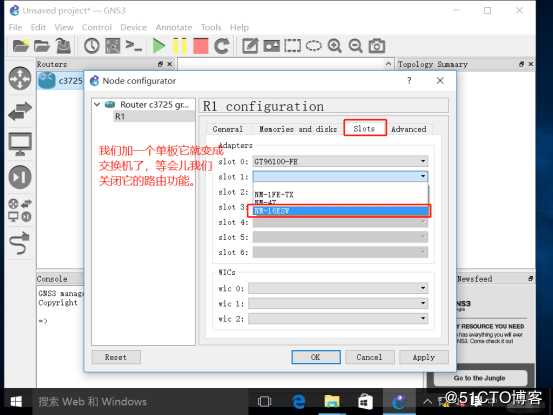
Task: Click the OK button
Action: (316, 357)
